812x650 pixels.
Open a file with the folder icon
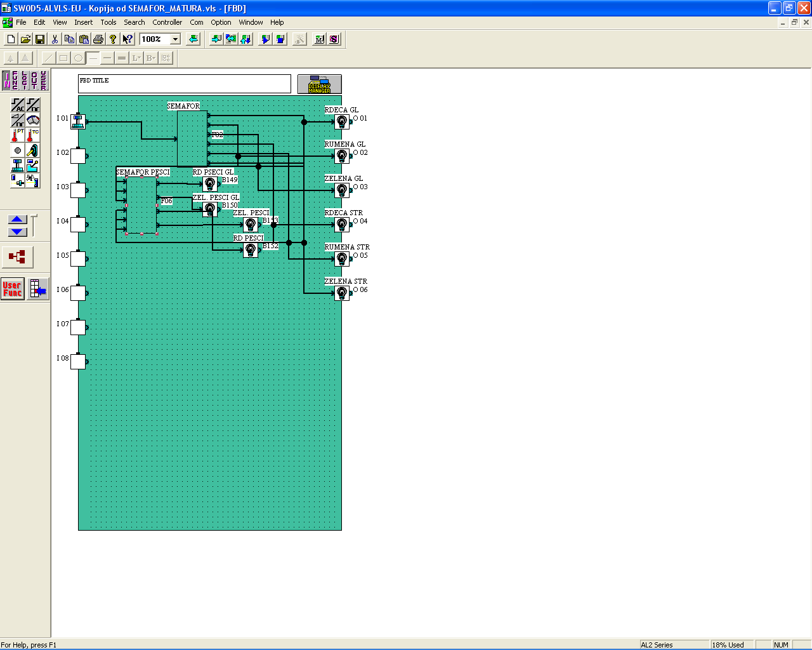click(25, 39)
